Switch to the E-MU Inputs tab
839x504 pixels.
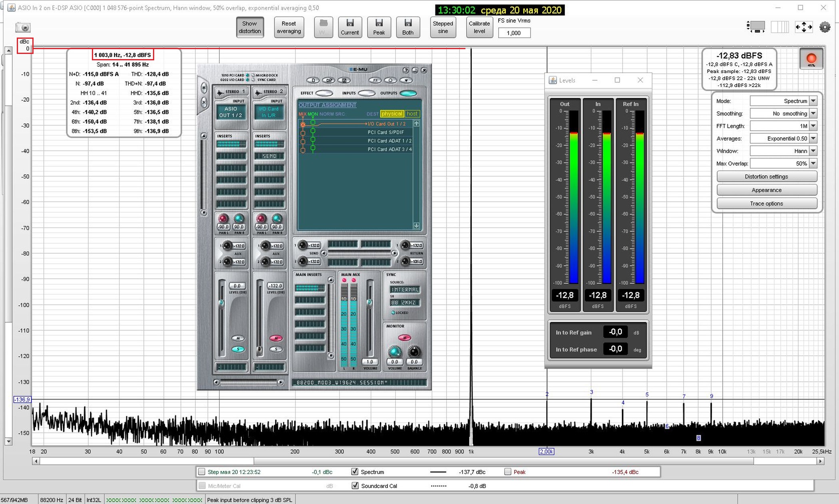(366, 93)
